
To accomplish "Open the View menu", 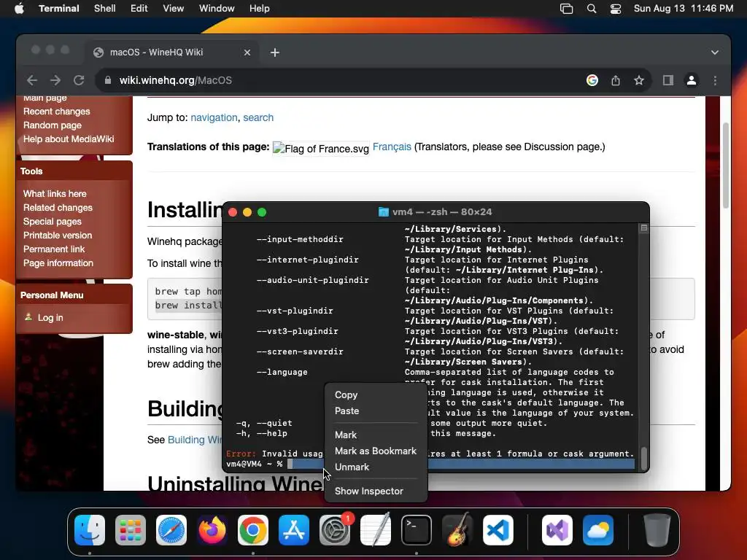I will pyautogui.click(x=174, y=9).
